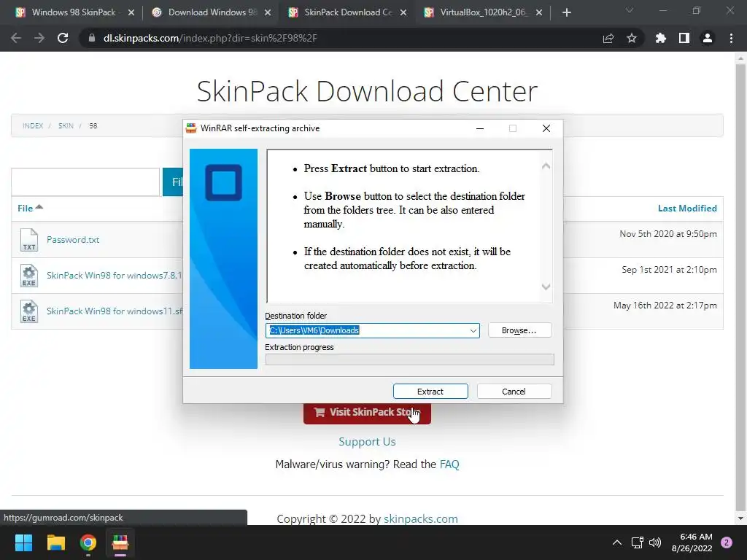Screen dimensions: 747x560
Task: Click the TXT file icon next to Password.txt
Action: pyautogui.click(x=29, y=239)
